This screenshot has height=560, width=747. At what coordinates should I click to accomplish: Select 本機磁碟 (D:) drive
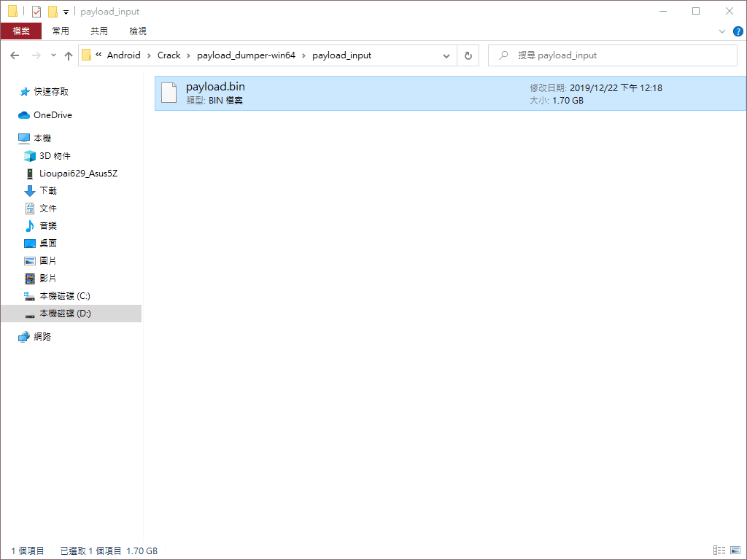(71, 314)
